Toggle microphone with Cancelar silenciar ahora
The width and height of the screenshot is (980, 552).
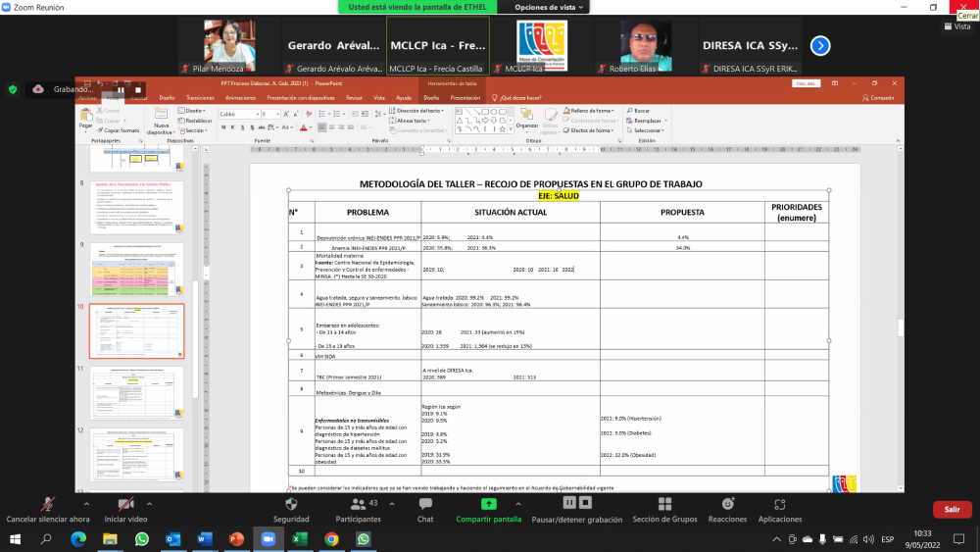(47, 503)
